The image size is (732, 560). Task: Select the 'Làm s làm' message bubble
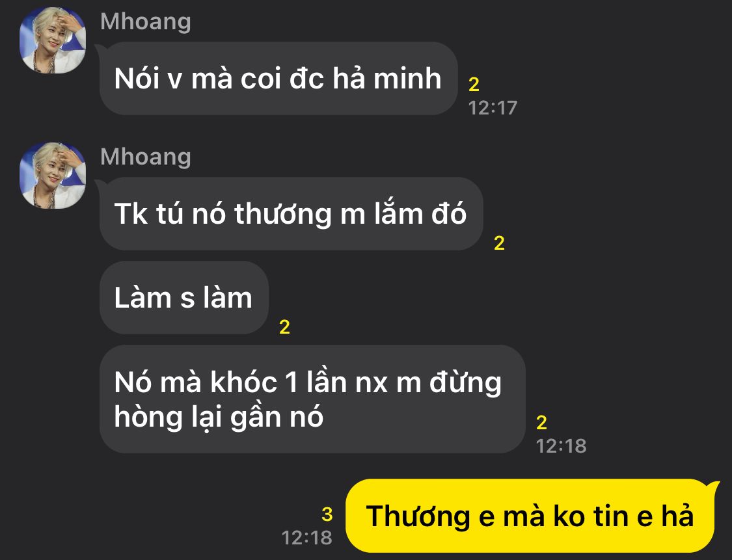coord(184,298)
